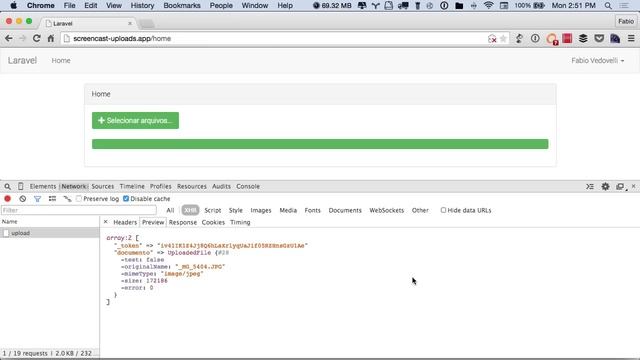Open the browser home icon
Screen dimensions: 640x360
click(x=51, y=38)
